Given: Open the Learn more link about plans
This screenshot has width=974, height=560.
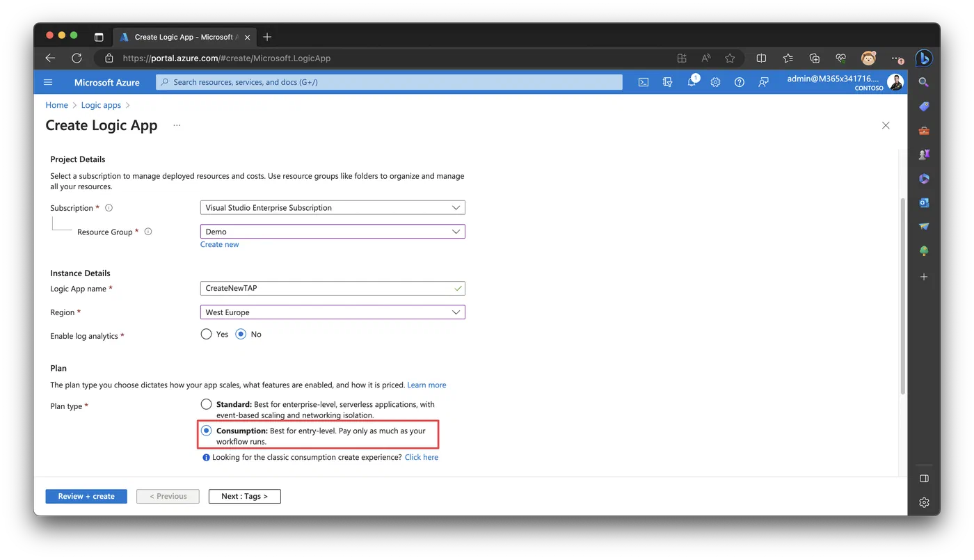Looking at the screenshot, I should pyautogui.click(x=426, y=385).
